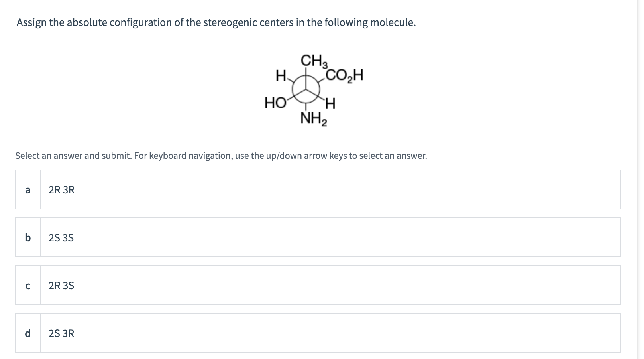644x359 pixels.
Task: Click the 2S 3S answer text
Action: [x=61, y=238]
